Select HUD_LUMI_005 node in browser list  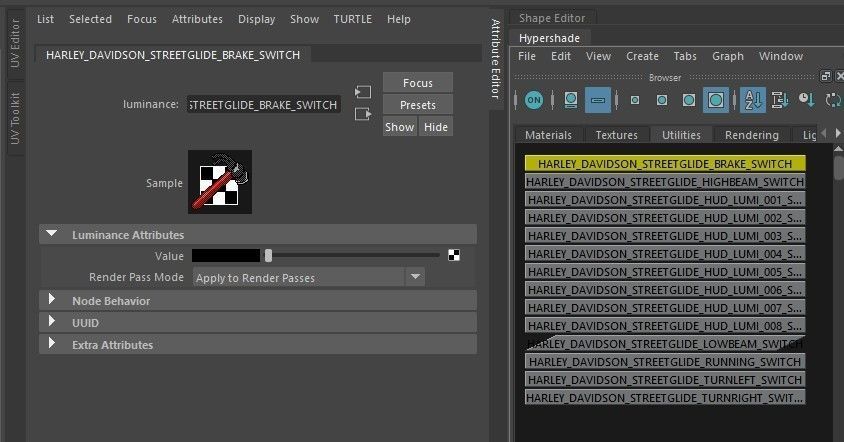pos(665,271)
